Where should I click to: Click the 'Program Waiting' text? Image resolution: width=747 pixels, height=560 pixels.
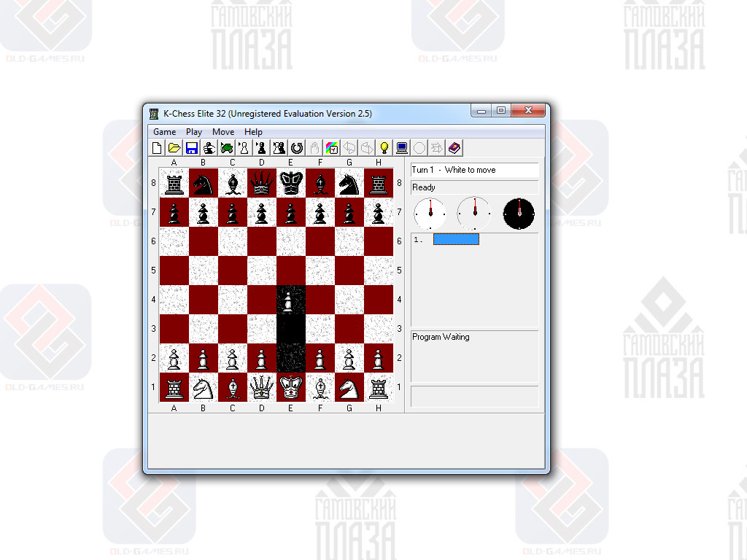[441, 337]
